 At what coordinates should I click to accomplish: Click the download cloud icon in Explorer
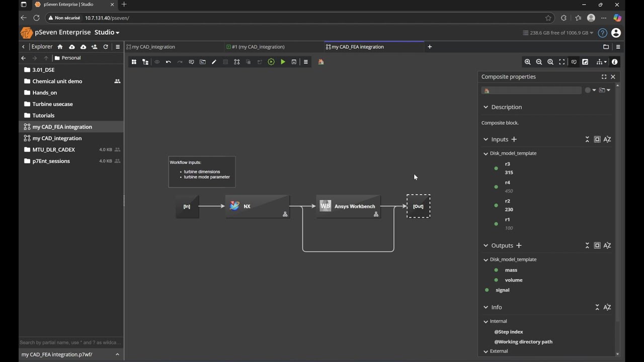click(83, 47)
